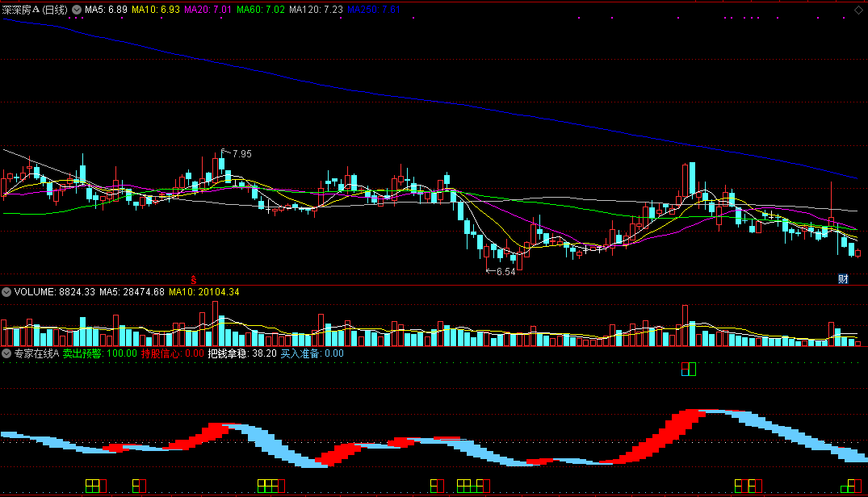
Task: Click the tall cyan candlestick at the right-side peak
Action: [x=692, y=178]
